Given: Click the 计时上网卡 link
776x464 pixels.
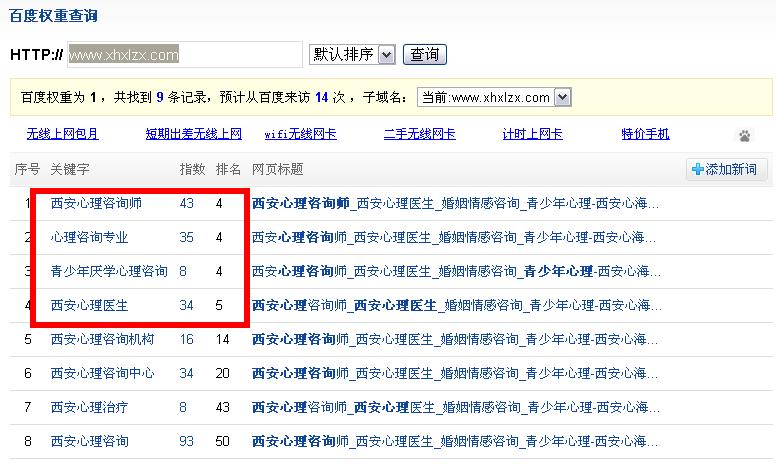Looking at the screenshot, I should tap(532, 134).
